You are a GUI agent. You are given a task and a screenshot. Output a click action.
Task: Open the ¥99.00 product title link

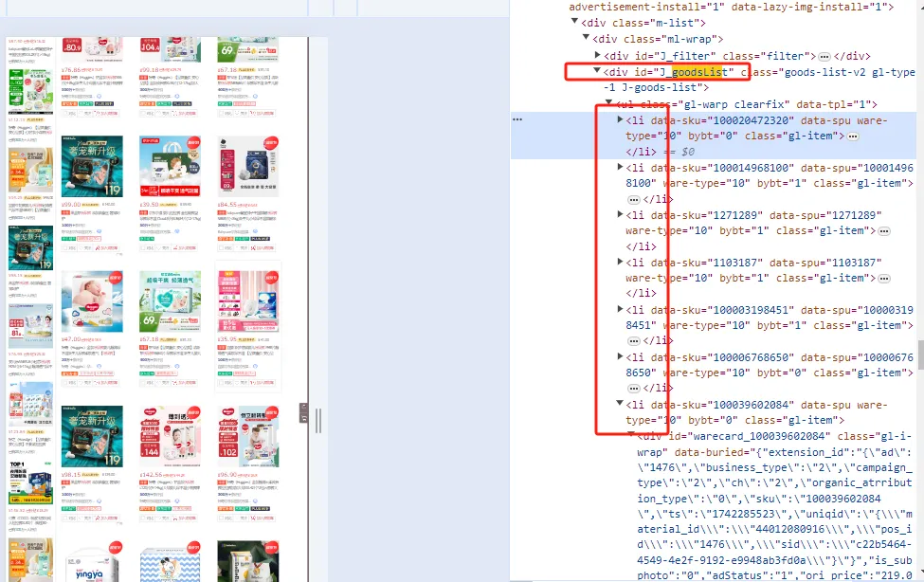click(x=92, y=216)
